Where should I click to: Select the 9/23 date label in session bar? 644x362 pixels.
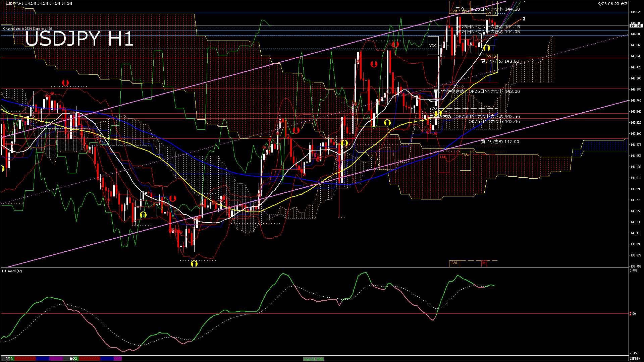[x=73, y=359]
